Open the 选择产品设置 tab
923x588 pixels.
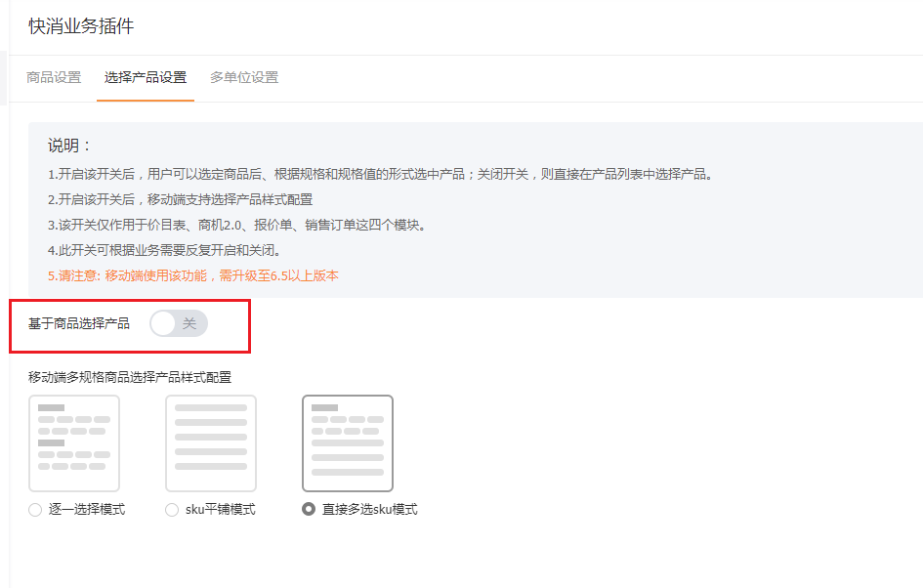pyautogui.click(x=146, y=77)
